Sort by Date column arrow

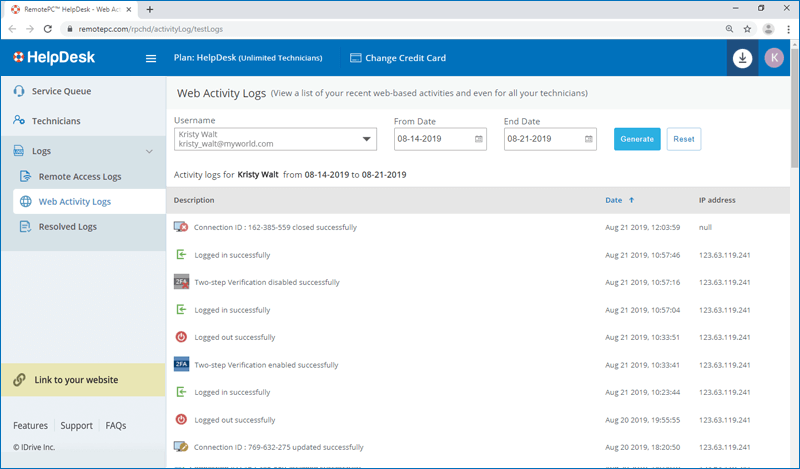tap(631, 201)
